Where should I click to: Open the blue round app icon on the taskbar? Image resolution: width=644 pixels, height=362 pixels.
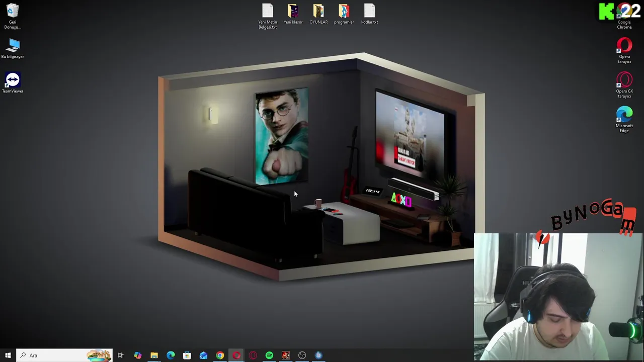click(x=318, y=355)
